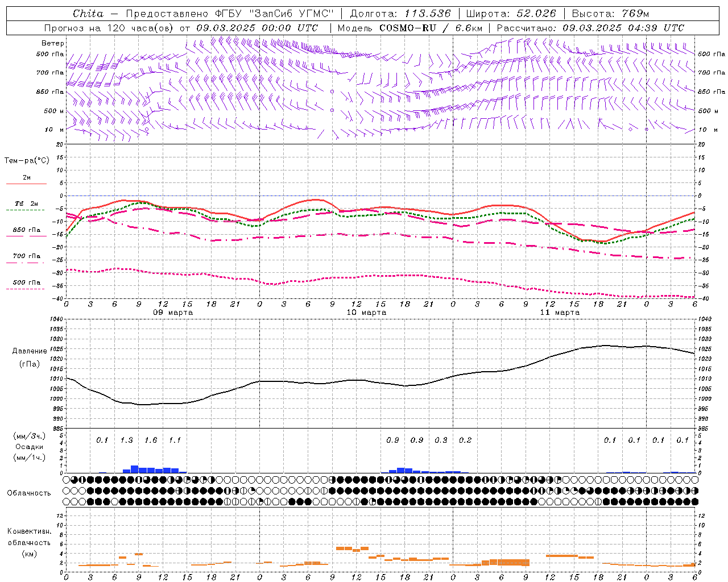
Task: Click the precipitation value "1.6"
Action: pyautogui.click(x=151, y=440)
